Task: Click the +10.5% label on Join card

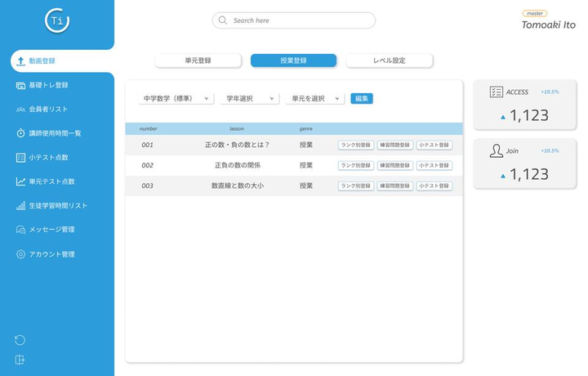Action: tap(550, 151)
